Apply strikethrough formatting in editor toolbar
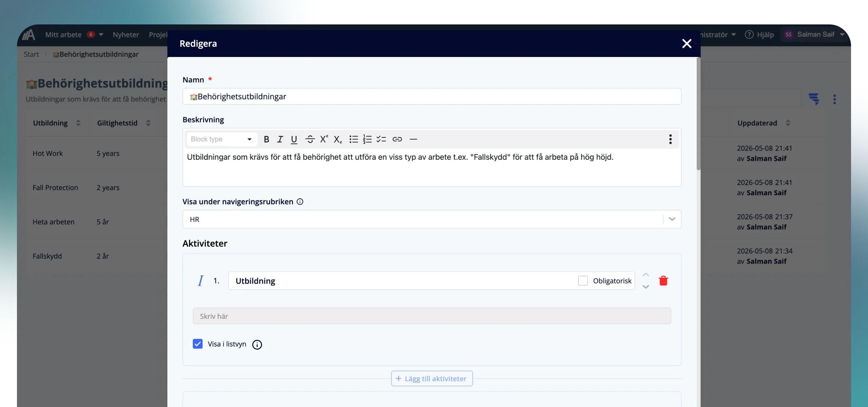Viewport: 868px width, 407px height. tap(310, 139)
